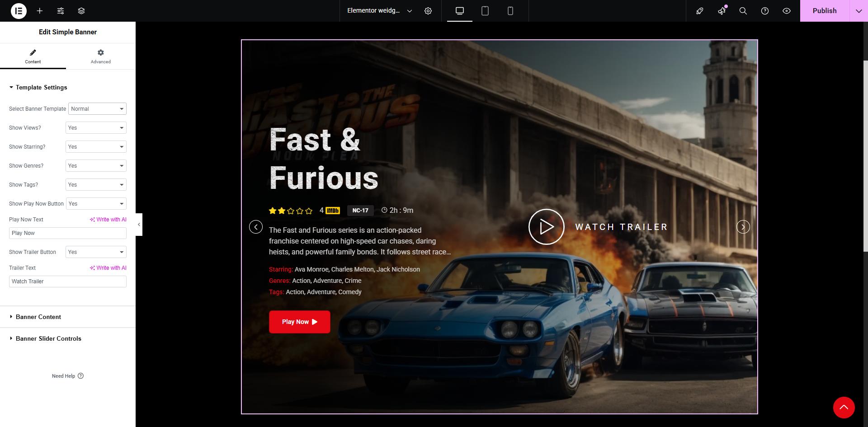868x427 pixels.
Task: Click Write with AI for Play Now Text
Action: [x=108, y=220]
